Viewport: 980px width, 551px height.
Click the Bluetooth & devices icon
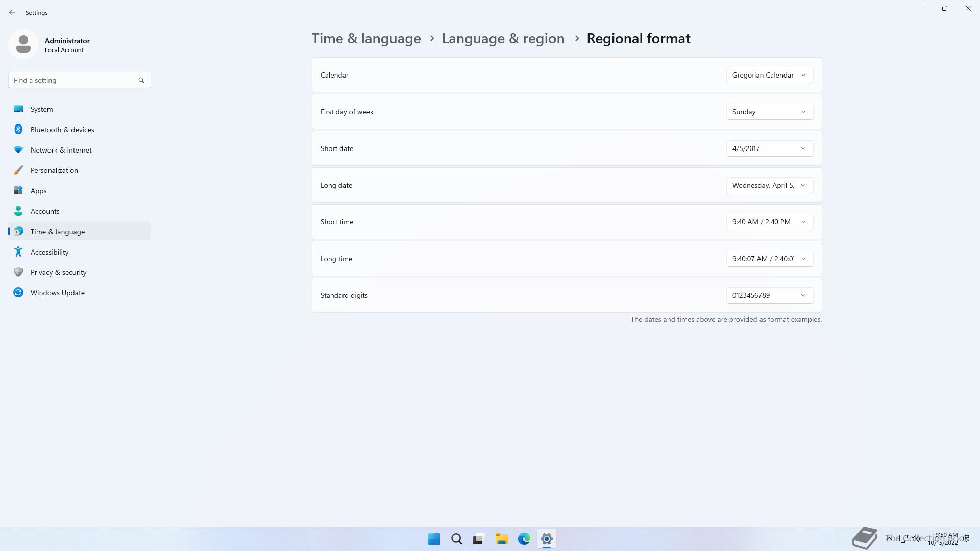(x=18, y=129)
